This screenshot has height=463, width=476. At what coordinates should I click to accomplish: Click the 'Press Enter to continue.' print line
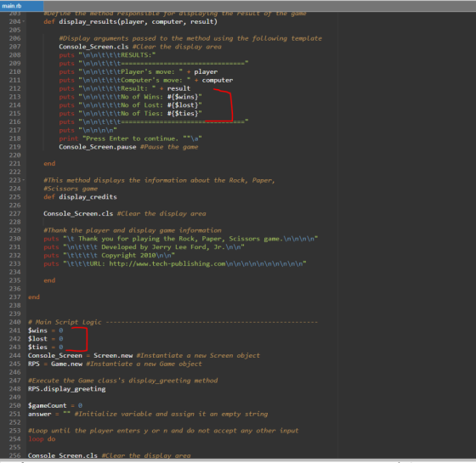(x=130, y=138)
